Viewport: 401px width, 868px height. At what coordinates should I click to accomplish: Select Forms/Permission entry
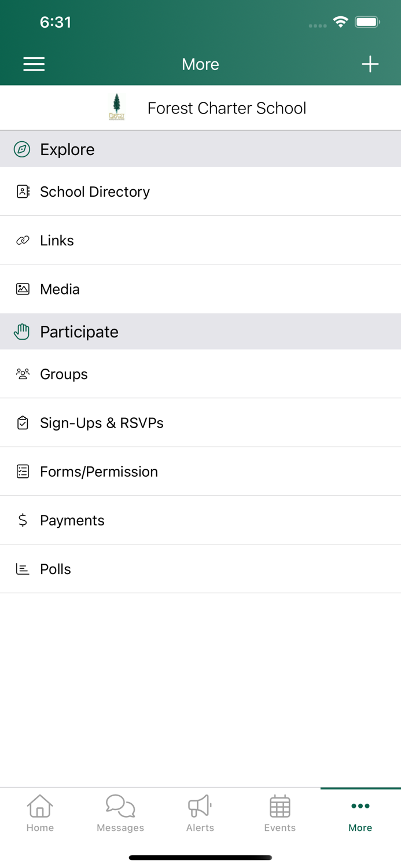click(x=99, y=472)
